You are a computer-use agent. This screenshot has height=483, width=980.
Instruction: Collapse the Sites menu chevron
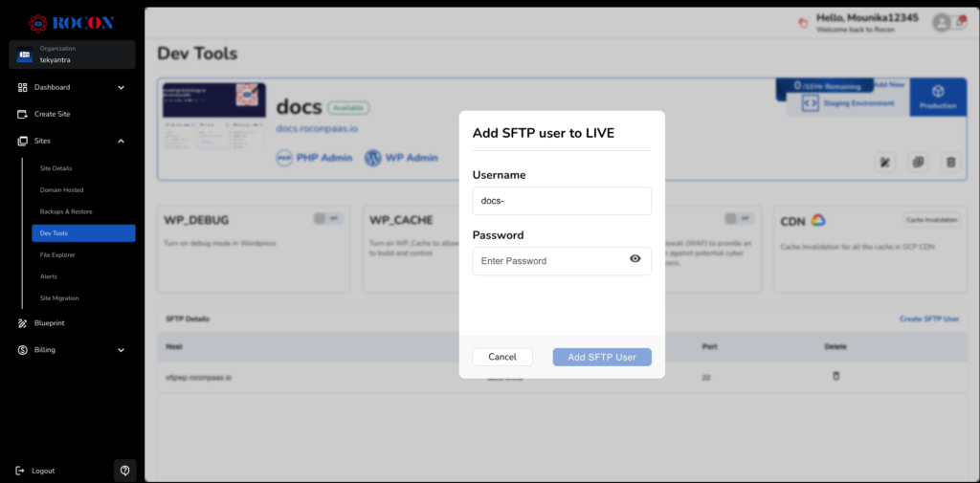pos(122,142)
